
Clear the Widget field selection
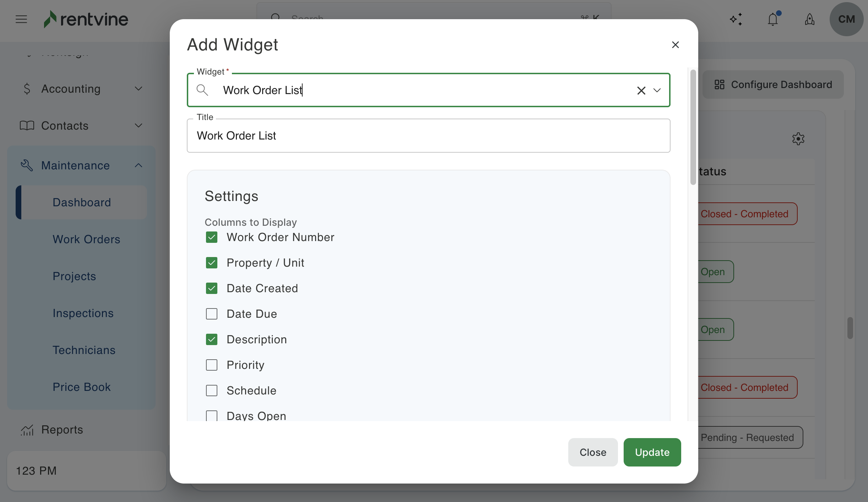point(641,91)
